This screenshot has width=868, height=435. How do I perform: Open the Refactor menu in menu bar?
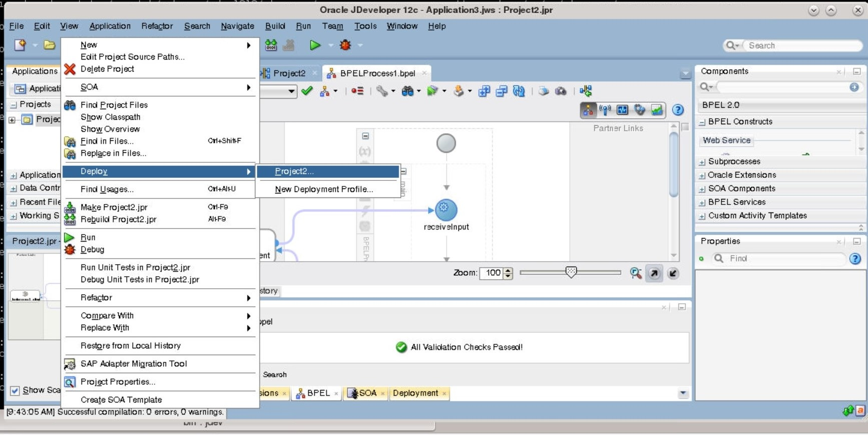coord(157,26)
